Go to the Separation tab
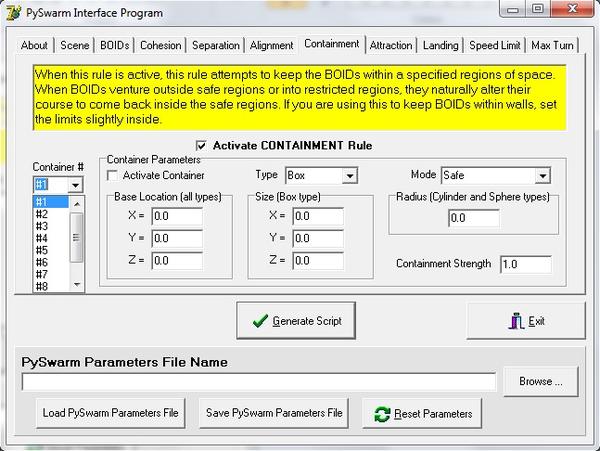The height and width of the screenshot is (451, 600). 216,46
